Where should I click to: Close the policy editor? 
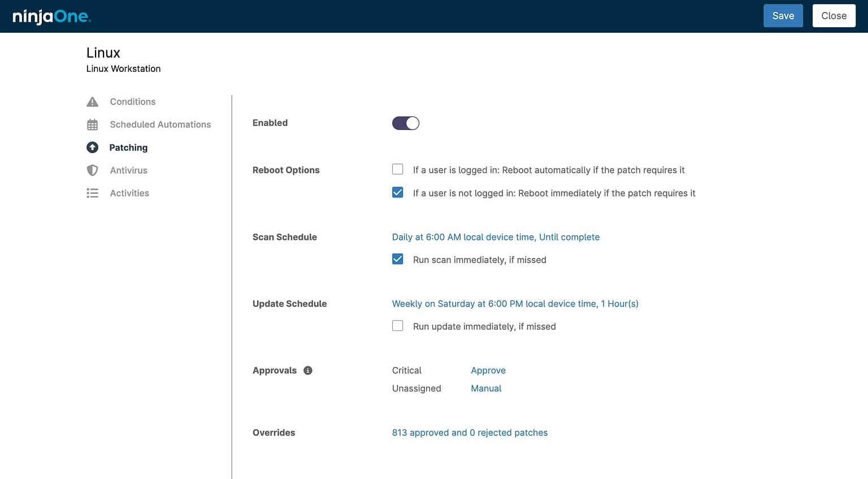tap(834, 16)
